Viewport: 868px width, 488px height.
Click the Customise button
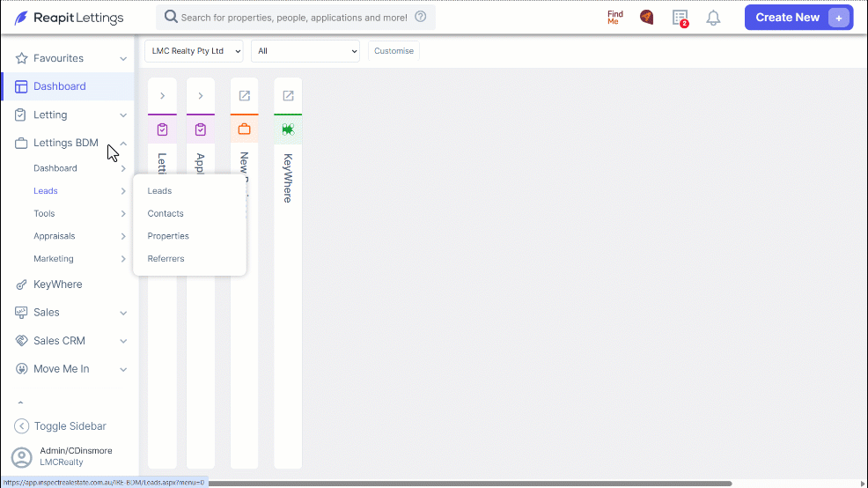[x=394, y=51]
